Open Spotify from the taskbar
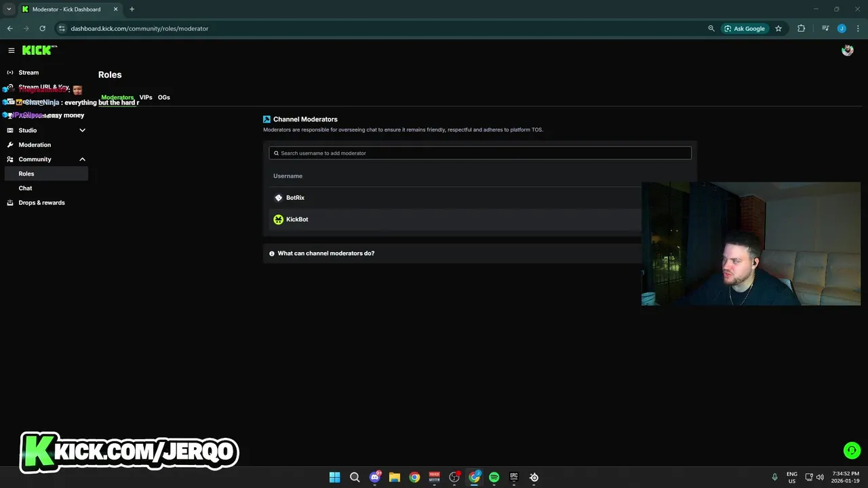Screen dimensions: 868x488 coord(494,477)
